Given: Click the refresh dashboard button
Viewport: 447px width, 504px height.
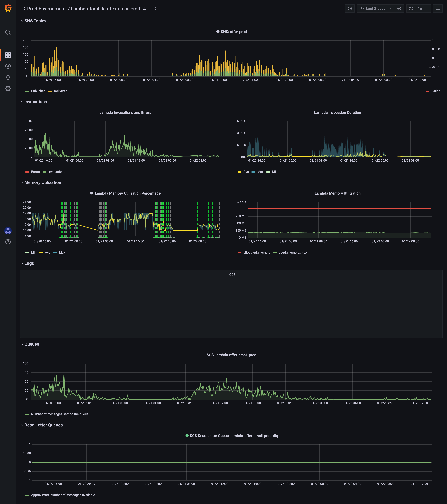Looking at the screenshot, I should point(411,9).
